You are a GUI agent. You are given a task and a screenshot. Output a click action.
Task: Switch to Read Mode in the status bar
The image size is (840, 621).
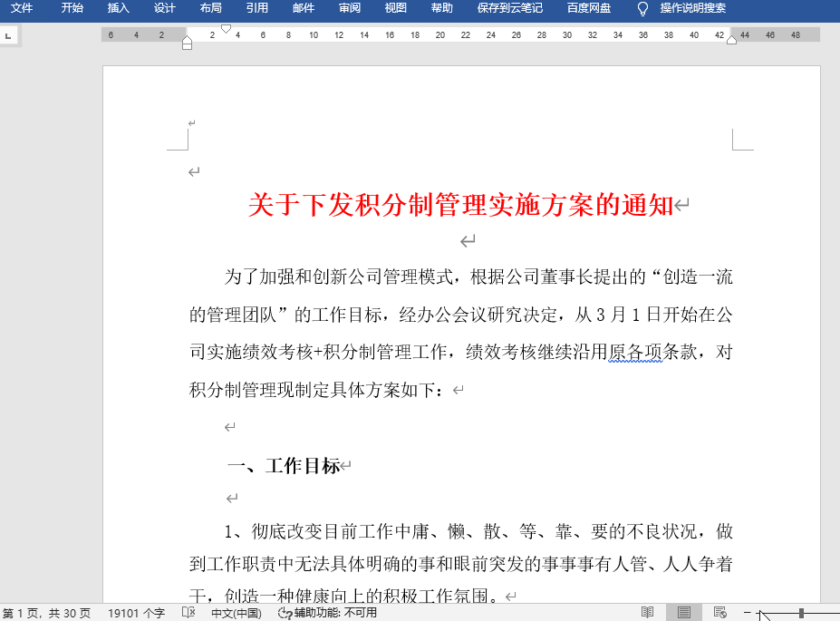[647, 612]
